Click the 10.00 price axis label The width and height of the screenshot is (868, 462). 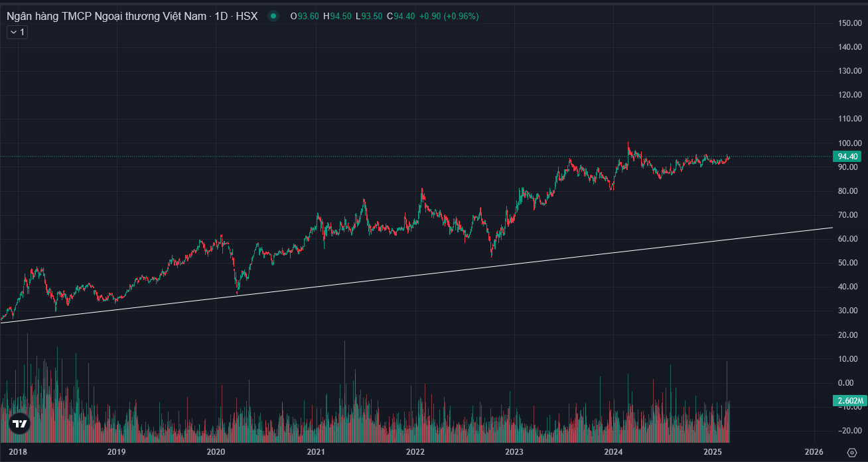[849, 359]
